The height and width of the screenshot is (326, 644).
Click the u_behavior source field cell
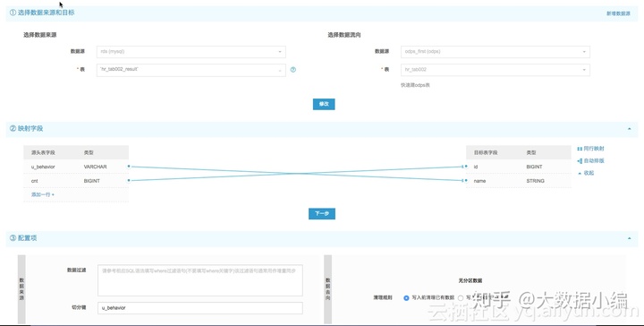click(x=43, y=167)
